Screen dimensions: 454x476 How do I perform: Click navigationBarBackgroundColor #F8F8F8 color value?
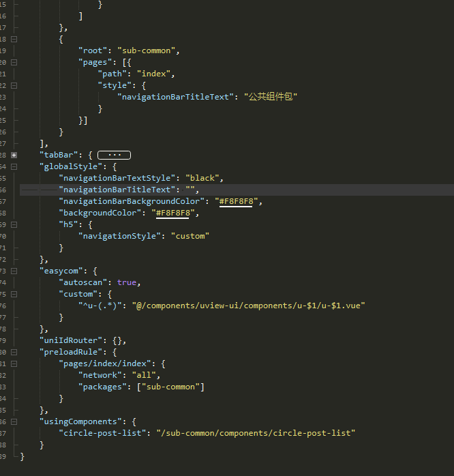(x=235, y=201)
